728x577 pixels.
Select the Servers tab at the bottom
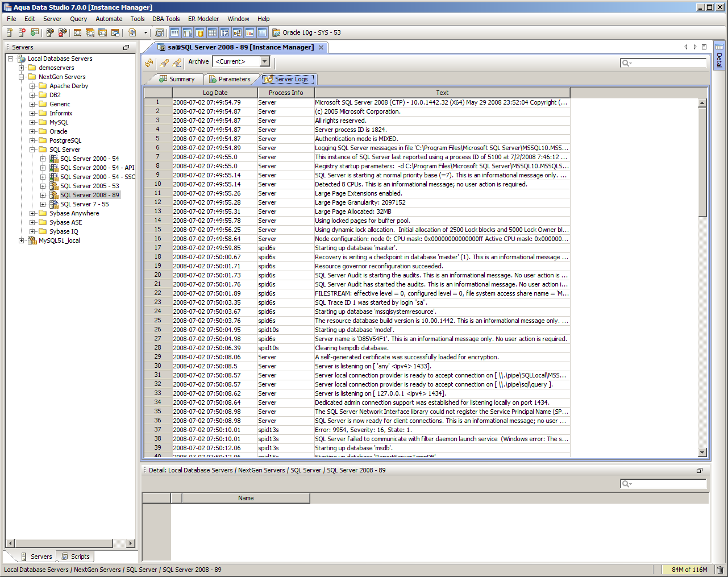(36, 557)
